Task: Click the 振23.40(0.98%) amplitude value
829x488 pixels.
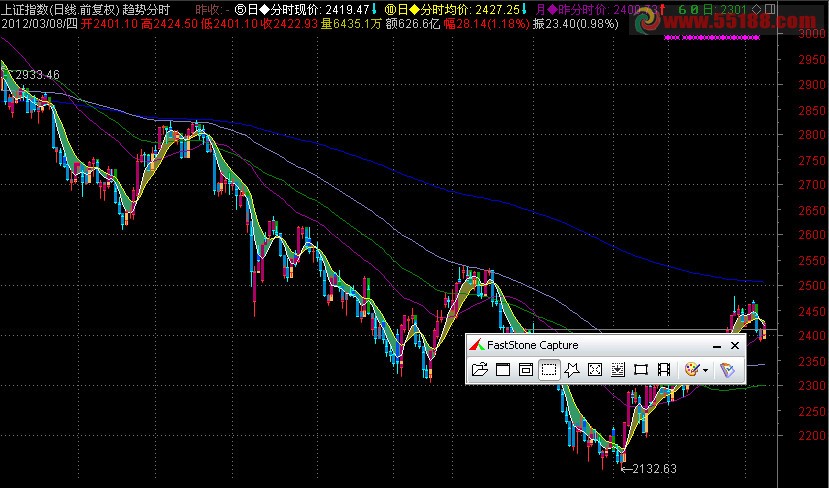Action: click(x=576, y=24)
